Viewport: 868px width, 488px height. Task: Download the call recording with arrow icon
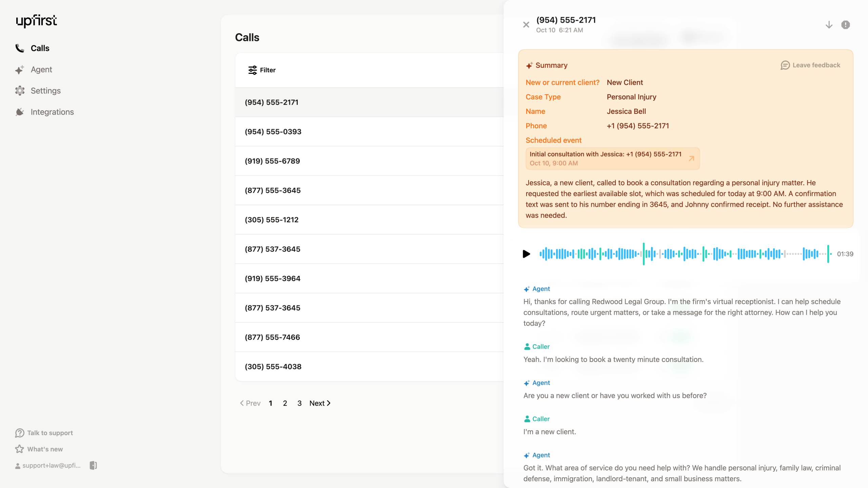tap(829, 25)
